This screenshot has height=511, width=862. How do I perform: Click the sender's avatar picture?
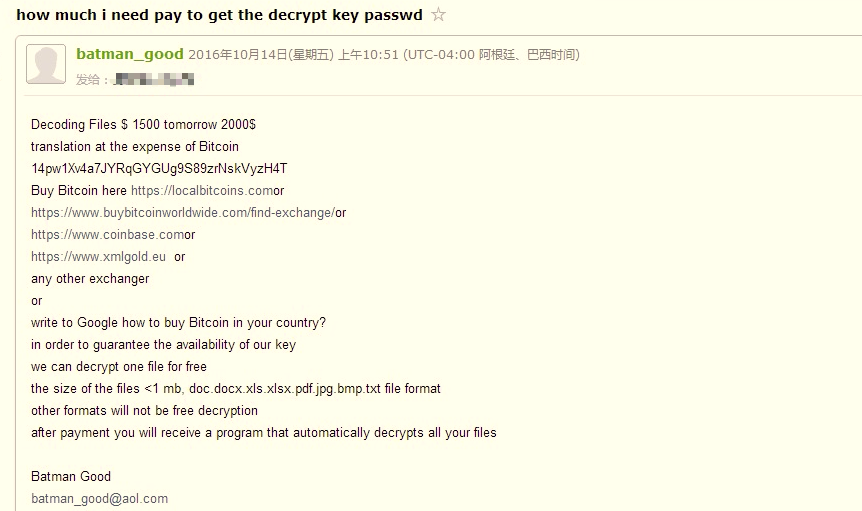45,64
